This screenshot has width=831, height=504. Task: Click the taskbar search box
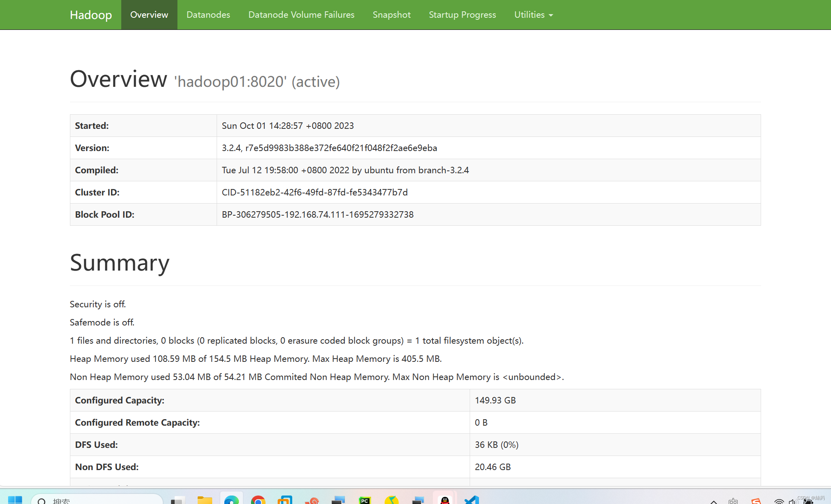coord(97,500)
